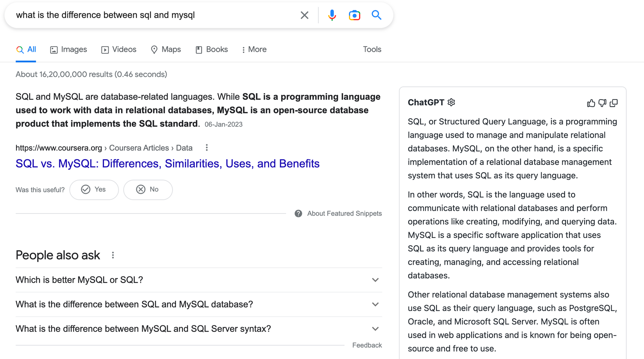
Task: Select the Images tab in search results
Action: [x=69, y=50]
